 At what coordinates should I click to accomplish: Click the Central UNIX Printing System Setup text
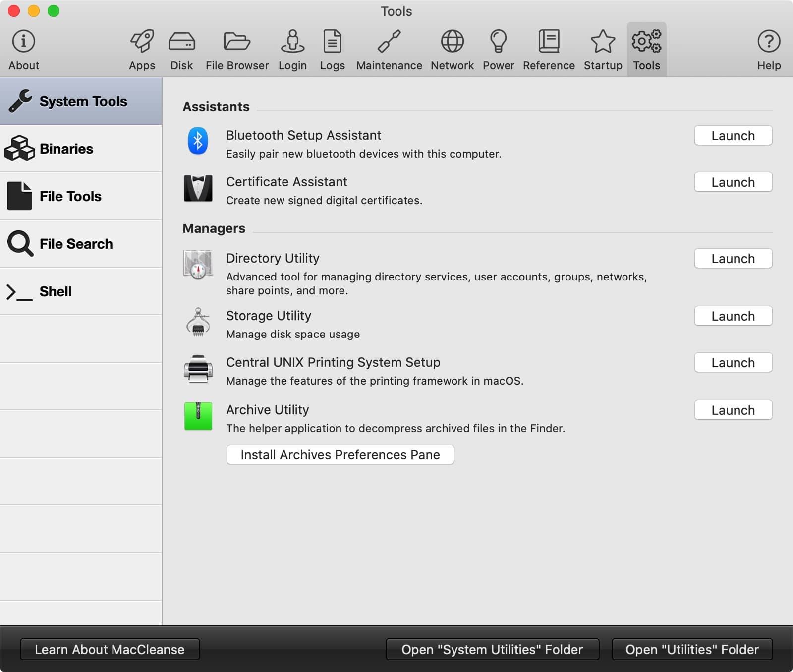pos(333,362)
